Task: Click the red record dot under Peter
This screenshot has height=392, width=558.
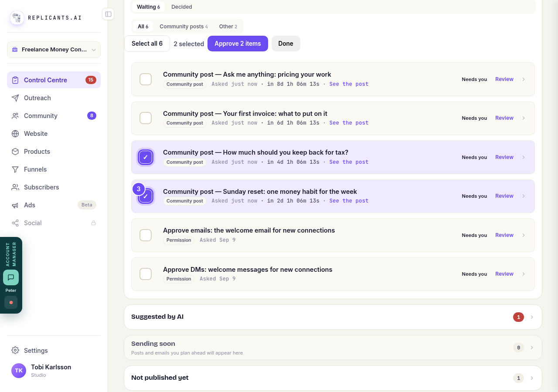Action: point(11,302)
